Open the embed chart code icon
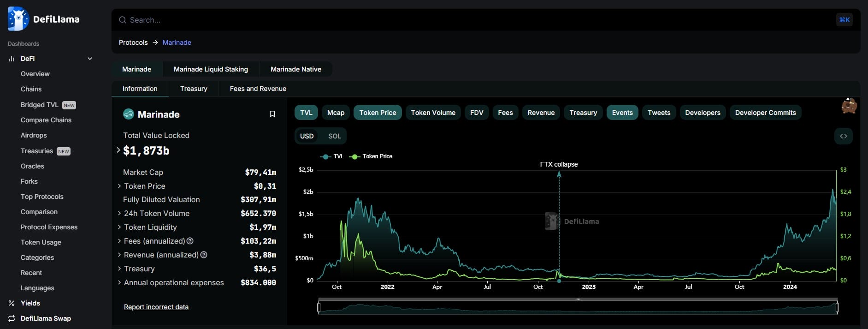 843,136
